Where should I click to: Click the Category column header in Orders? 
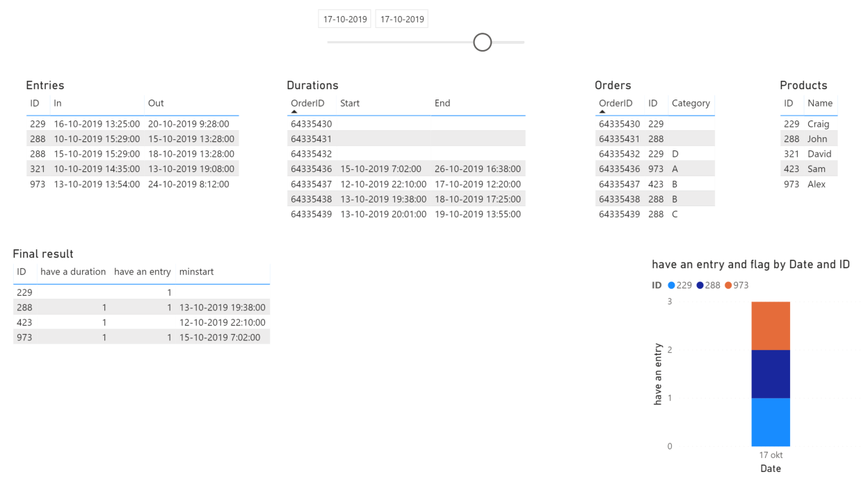(x=691, y=103)
